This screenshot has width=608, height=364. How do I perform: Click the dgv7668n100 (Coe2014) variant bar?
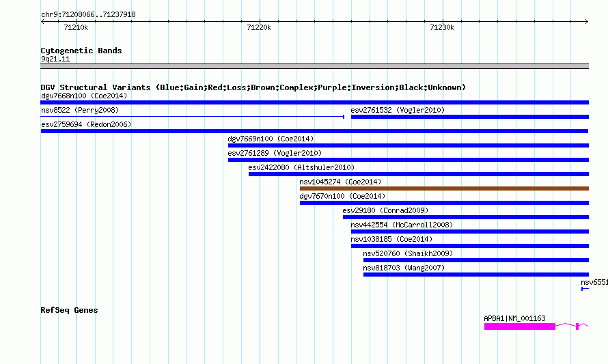[x=314, y=102]
